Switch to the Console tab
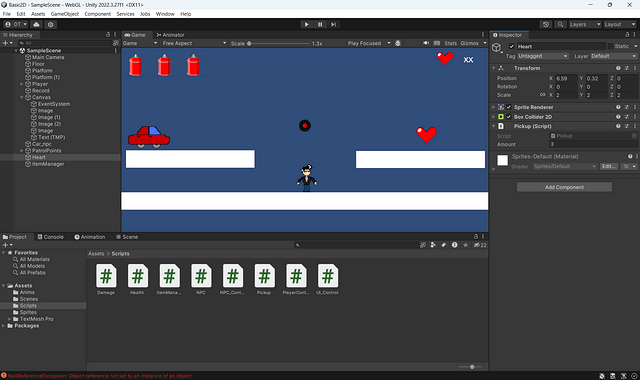Image resolution: width=640 pixels, height=380 pixels. point(51,237)
